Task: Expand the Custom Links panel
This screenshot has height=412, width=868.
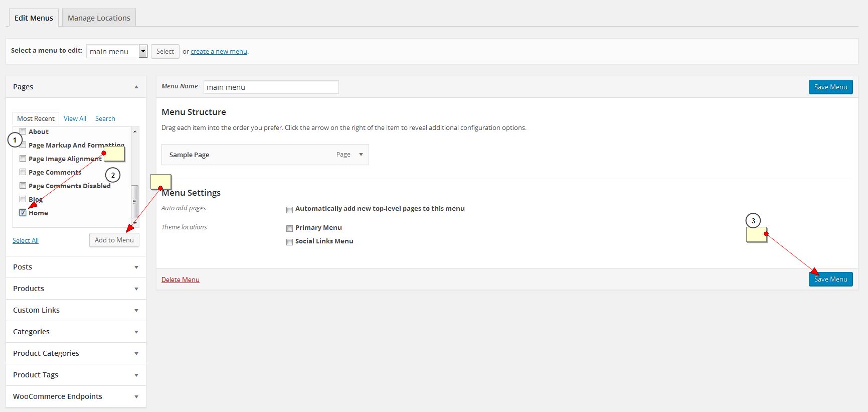Action: [x=76, y=310]
